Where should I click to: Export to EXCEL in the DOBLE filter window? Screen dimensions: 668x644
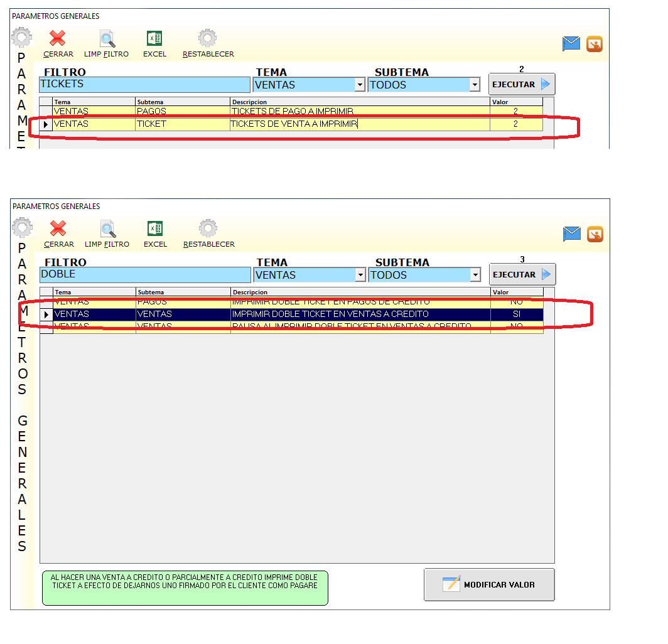tap(155, 230)
